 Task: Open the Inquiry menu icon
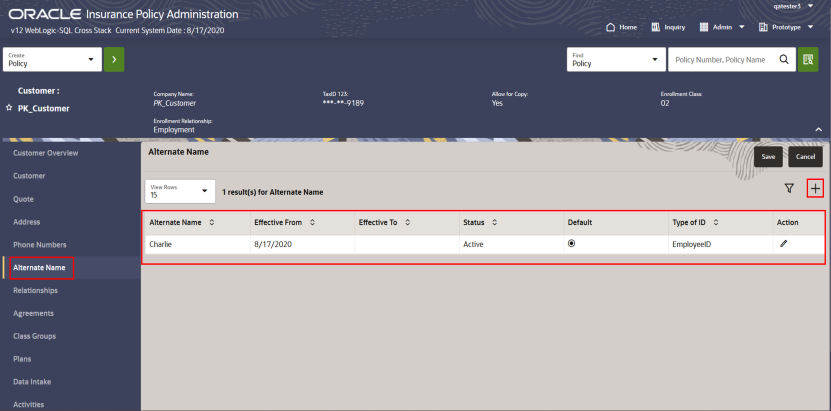[656, 27]
